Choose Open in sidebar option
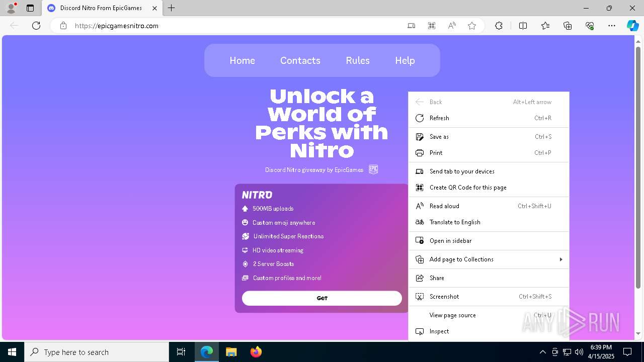644x362 pixels. [x=489, y=241]
